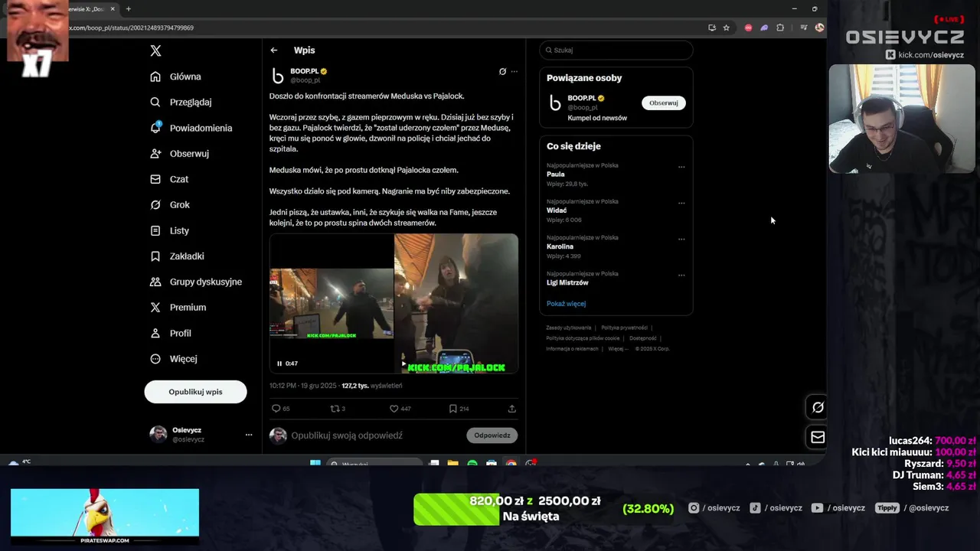Screen dimensions: 980x551
Task: Click Grok explain icon on the post
Action: point(502,71)
